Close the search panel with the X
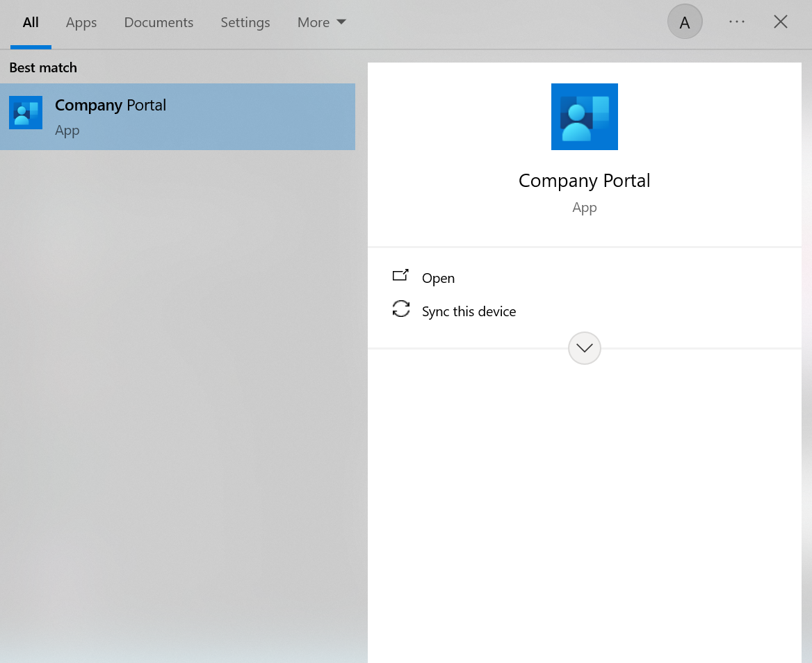 pos(780,22)
